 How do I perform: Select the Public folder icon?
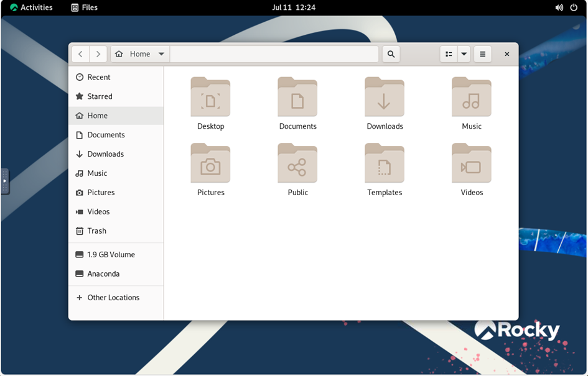click(x=297, y=163)
